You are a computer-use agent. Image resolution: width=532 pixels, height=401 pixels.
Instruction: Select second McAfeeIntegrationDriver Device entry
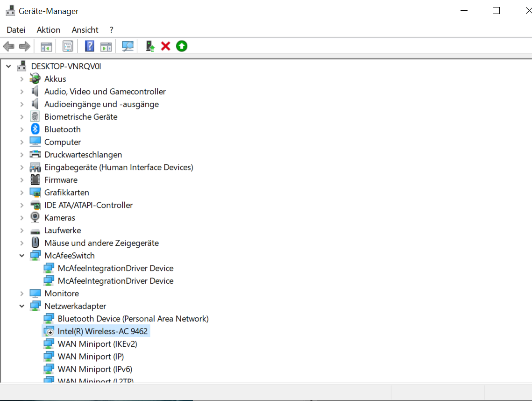[x=116, y=281]
